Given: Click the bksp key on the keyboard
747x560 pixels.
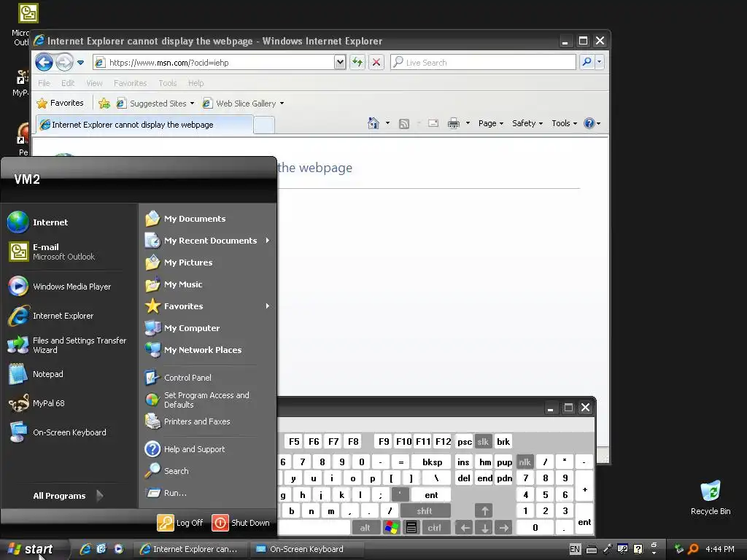Looking at the screenshot, I should 432,462.
